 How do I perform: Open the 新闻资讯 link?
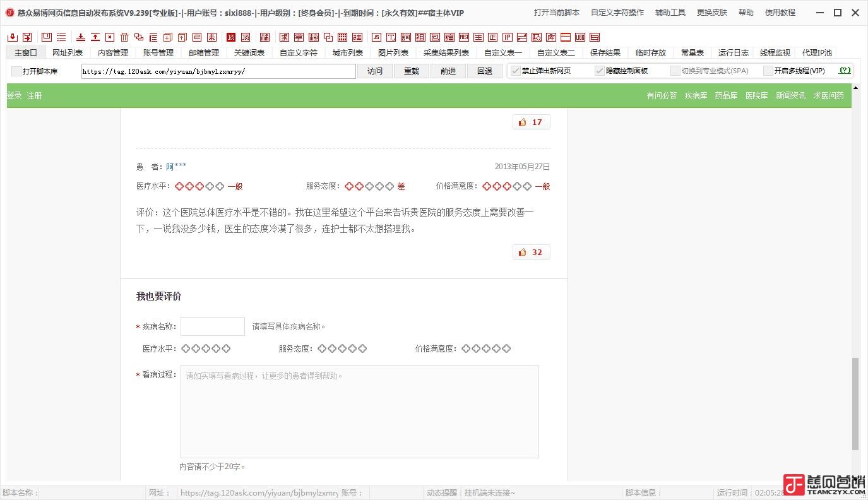point(790,95)
